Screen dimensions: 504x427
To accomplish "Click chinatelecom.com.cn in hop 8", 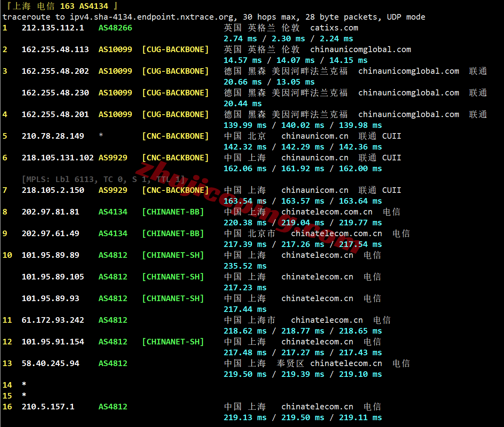I will click(327, 212).
